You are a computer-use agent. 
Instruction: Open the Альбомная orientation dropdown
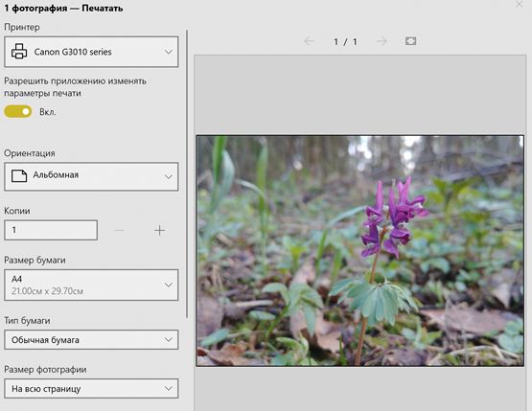91,176
